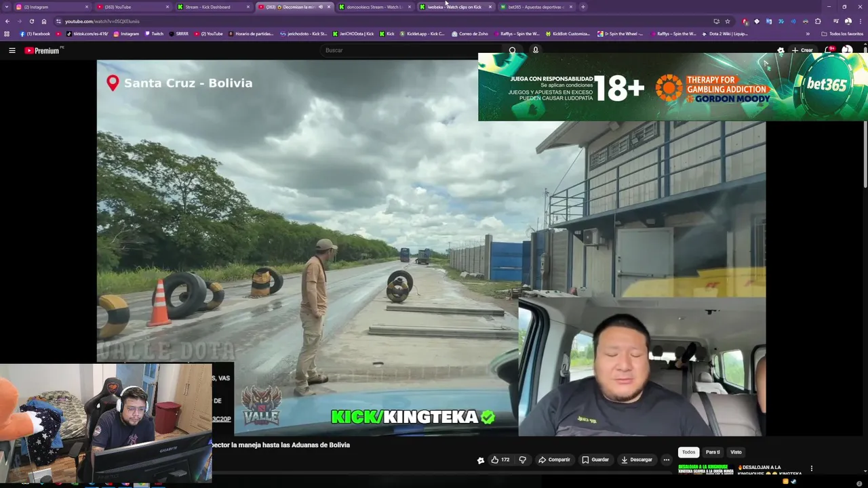This screenshot has width=868, height=488.
Task: Click the bet365 advertisement banner
Action: click(672, 87)
